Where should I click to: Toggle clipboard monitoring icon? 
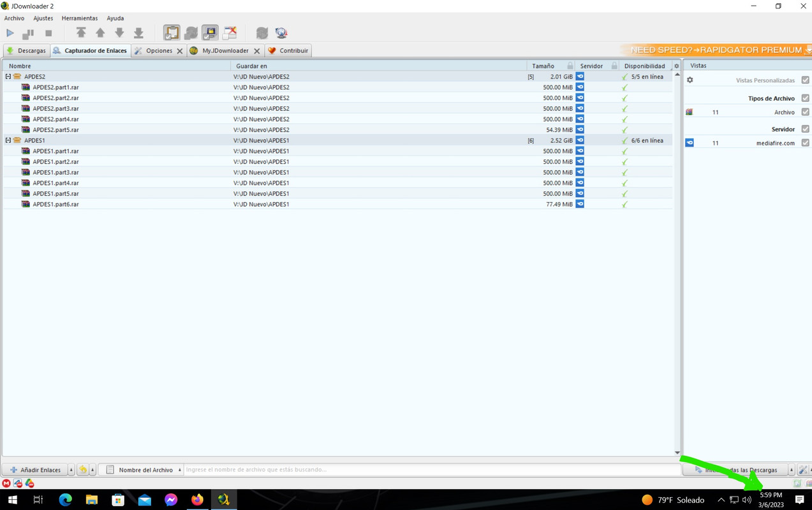click(172, 33)
